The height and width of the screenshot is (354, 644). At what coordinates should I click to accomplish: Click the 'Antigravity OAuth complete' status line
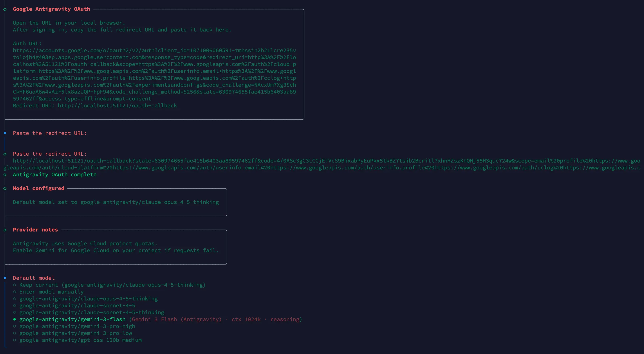(55, 174)
